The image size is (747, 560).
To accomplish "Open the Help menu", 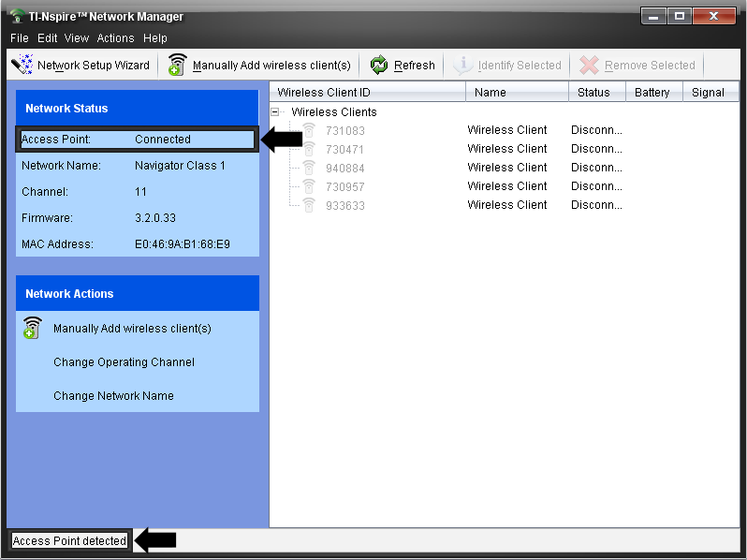I will pyautogui.click(x=155, y=38).
